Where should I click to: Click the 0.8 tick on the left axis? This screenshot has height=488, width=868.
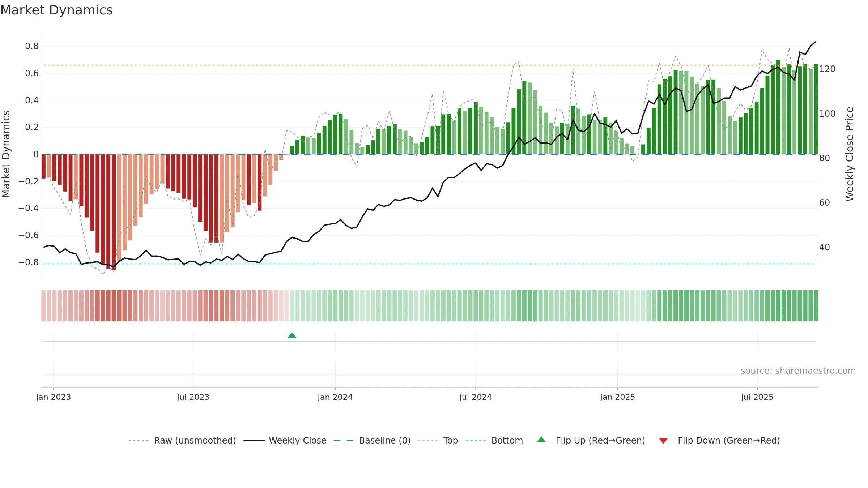pyautogui.click(x=32, y=46)
